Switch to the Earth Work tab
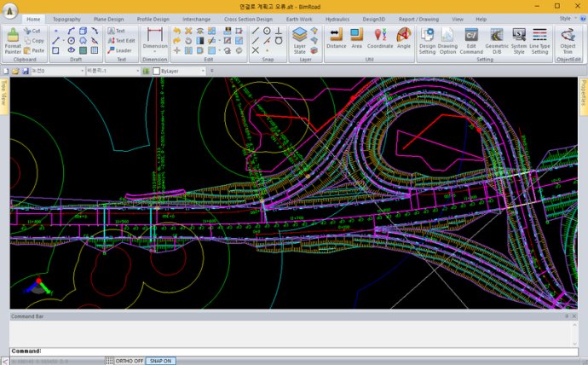This screenshot has height=365, width=588. coord(299,19)
